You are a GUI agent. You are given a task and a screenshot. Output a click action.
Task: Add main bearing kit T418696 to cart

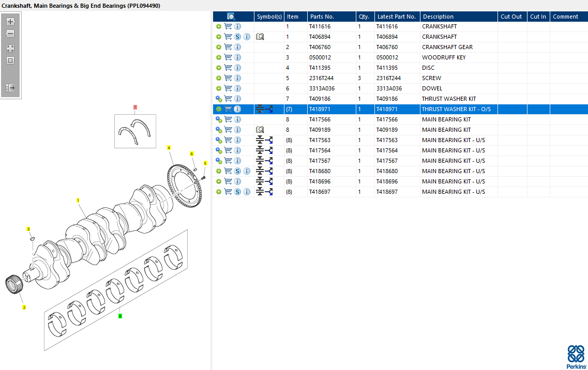pos(228,181)
